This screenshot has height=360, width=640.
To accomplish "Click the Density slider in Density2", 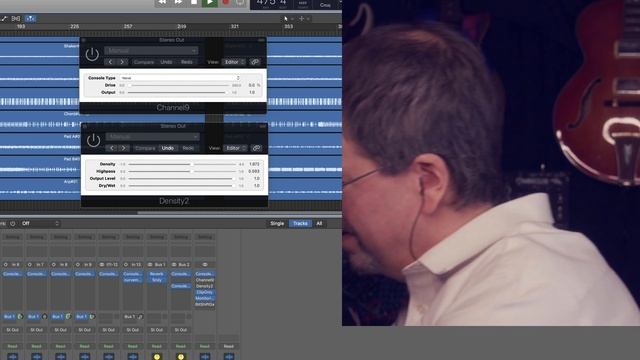I will click(182, 164).
